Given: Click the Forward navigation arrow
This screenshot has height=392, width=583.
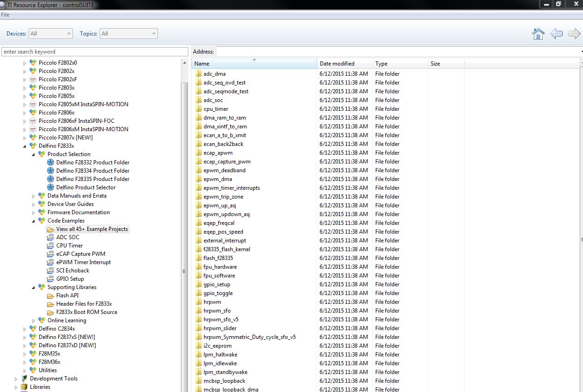Looking at the screenshot, I should (574, 34).
